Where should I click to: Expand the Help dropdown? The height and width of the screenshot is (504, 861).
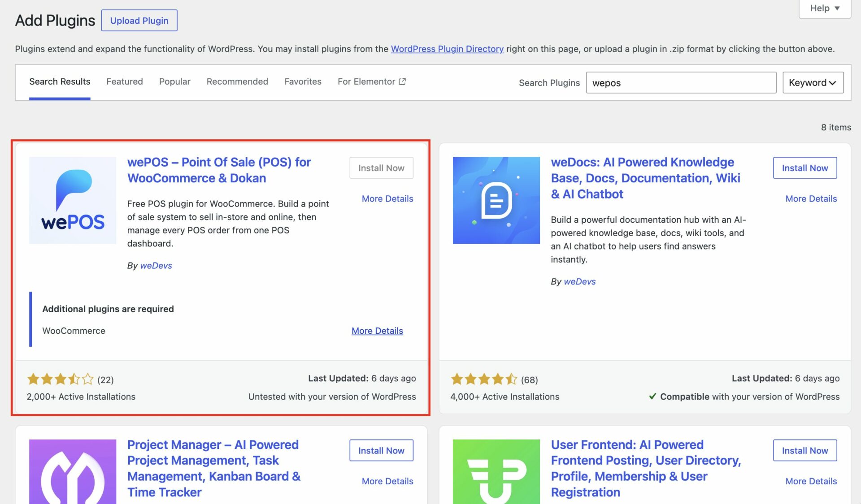(825, 9)
